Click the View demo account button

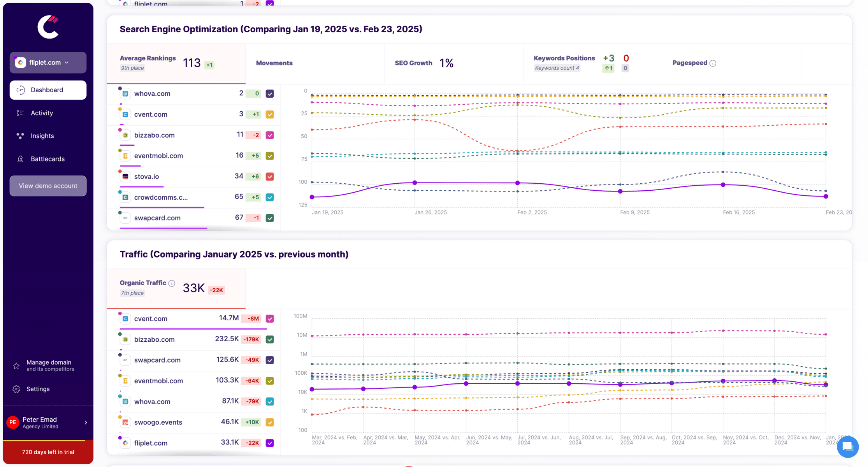pos(48,186)
